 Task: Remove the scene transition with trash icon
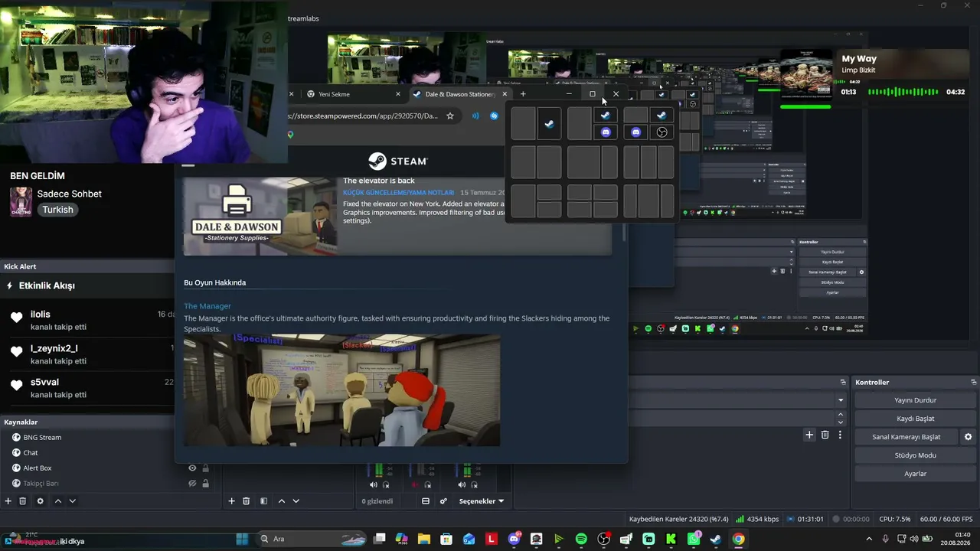pos(825,435)
